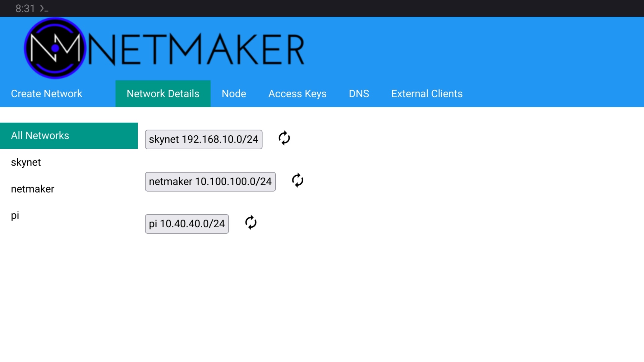
Task: Click the Create Network button
Action: (x=46, y=93)
